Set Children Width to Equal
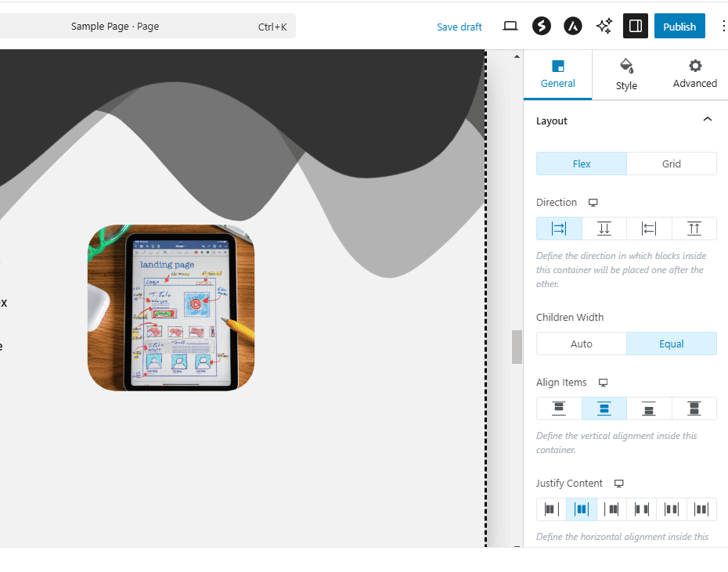This screenshot has height=572, width=728. click(x=671, y=344)
